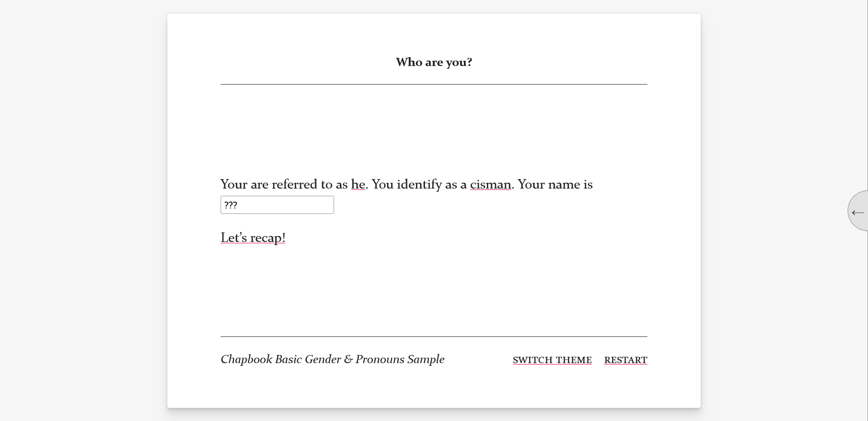Viewport: 868px width, 421px height.
Task: Open the recap passage link
Action: click(x=253, y=238)
